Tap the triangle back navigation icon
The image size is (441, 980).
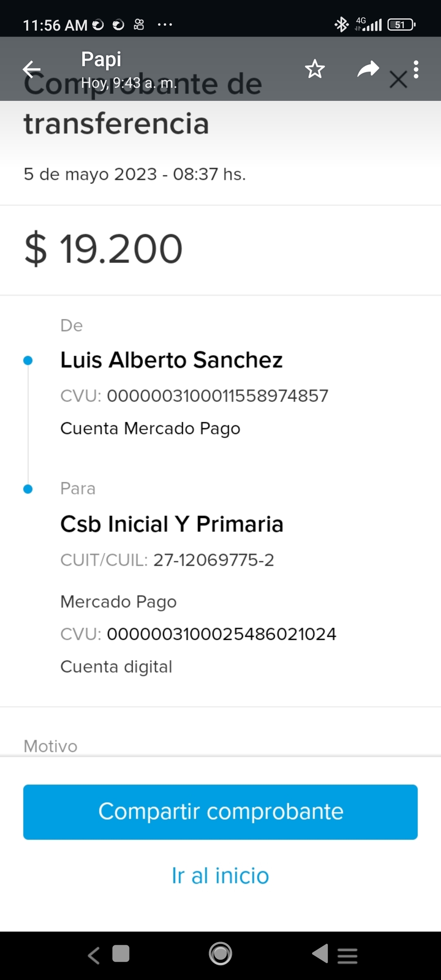(x=320, y=954)
